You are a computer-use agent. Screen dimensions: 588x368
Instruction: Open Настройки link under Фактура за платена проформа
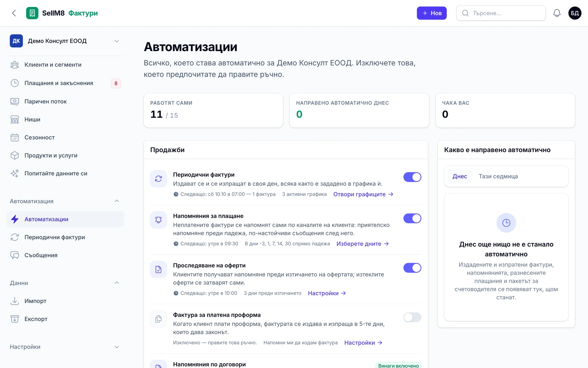pyautogui.click(x=363, y=343)
